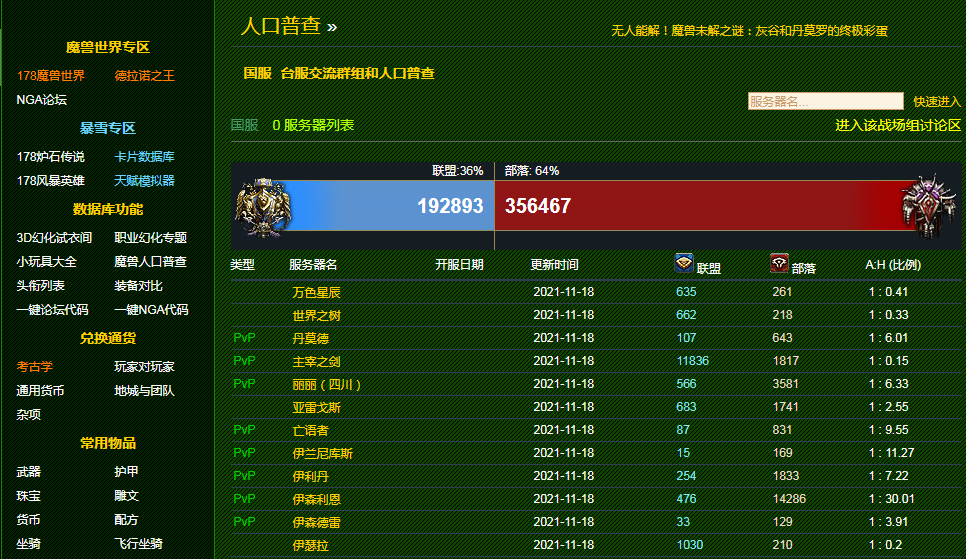Switch to the 国服 tab
The image size is (966, 559).
[258, 73]
